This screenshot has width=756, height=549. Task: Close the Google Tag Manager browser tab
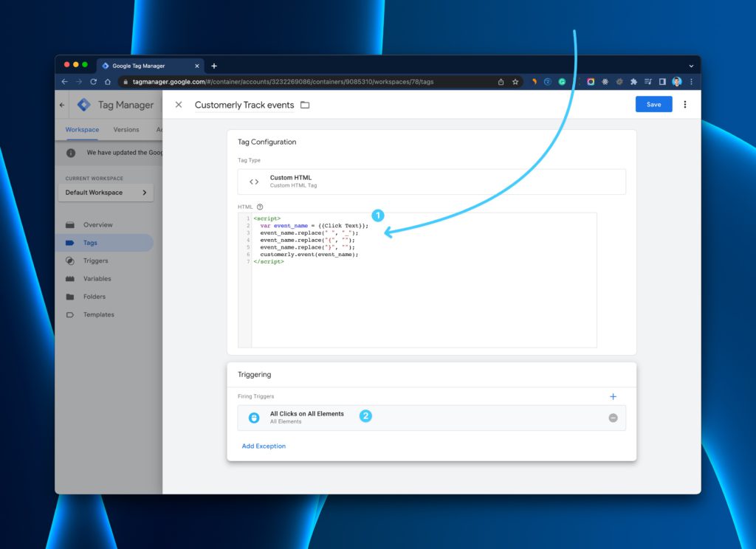pos(196,66)
